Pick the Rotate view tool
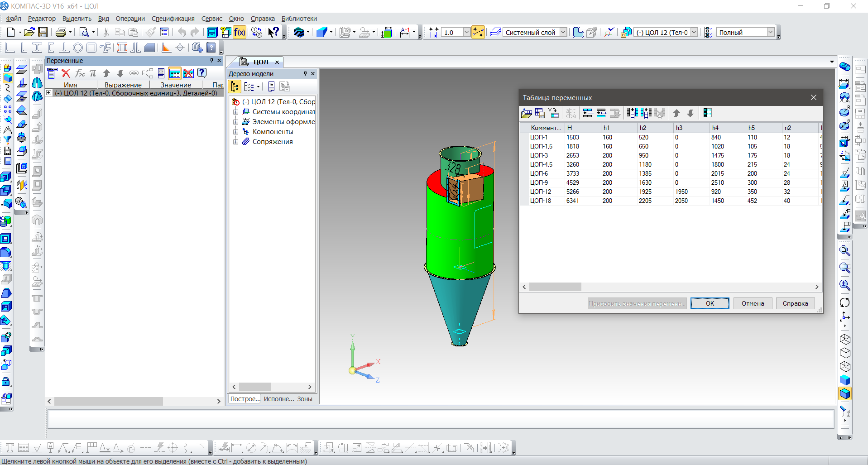This screenshot has height=465, width=868. pos(844,302)
